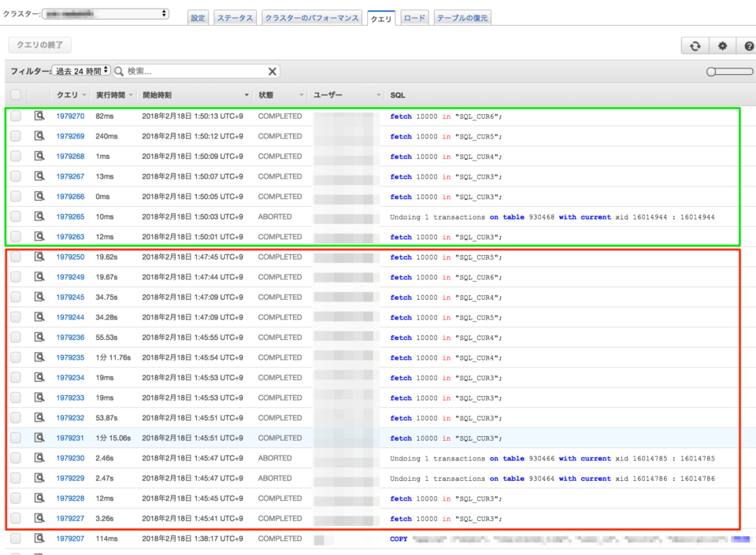Check the box for query 1979236
Viewport: 756px width, 555px height.
click(x=16, y=337)
